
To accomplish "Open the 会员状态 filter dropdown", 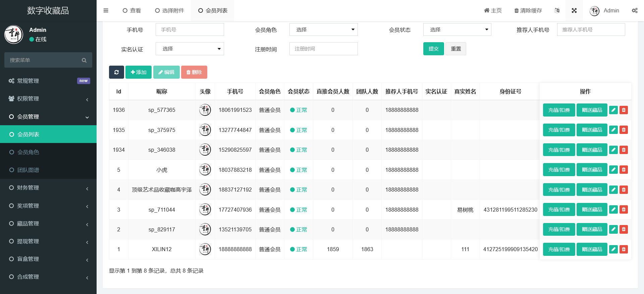I will (457, 29).
